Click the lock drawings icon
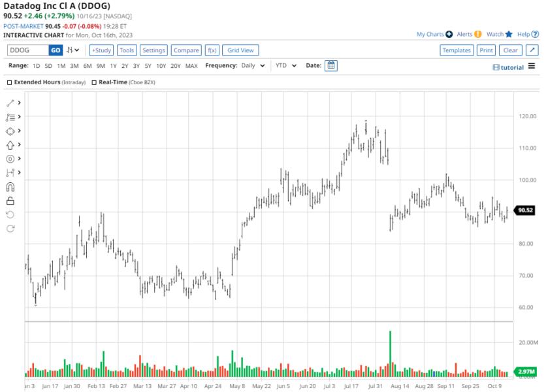This screenshot has width=548, height=392. (x=10, y=201)
